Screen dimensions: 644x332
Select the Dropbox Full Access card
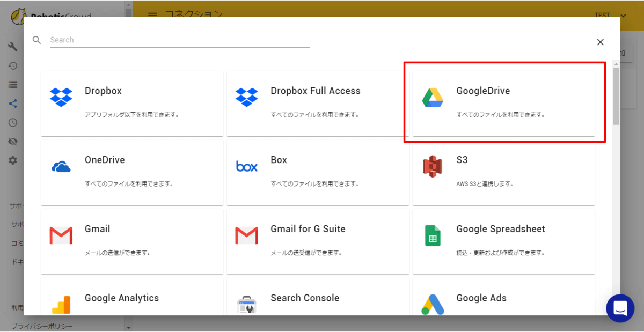click(318, 104)
